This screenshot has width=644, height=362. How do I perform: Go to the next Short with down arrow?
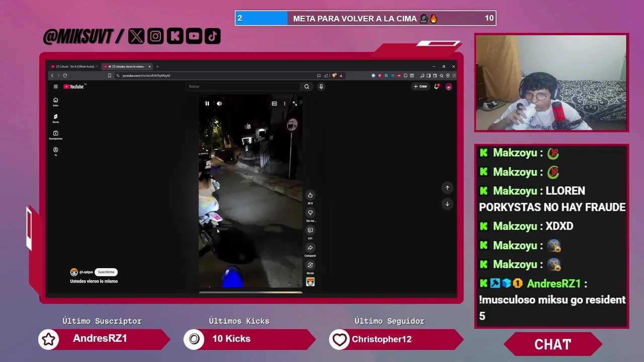coord(447,204)
